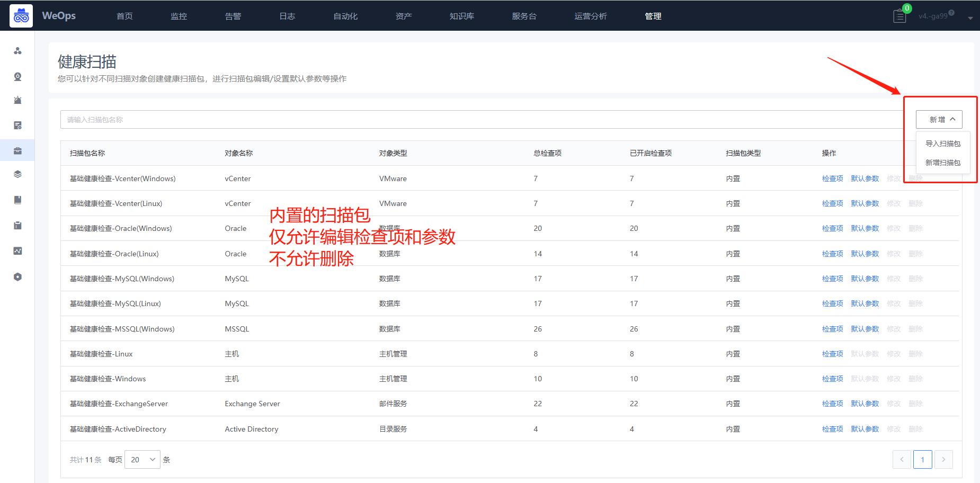Open 检查项 for Vcenter(Windows) package

[833, 178]
